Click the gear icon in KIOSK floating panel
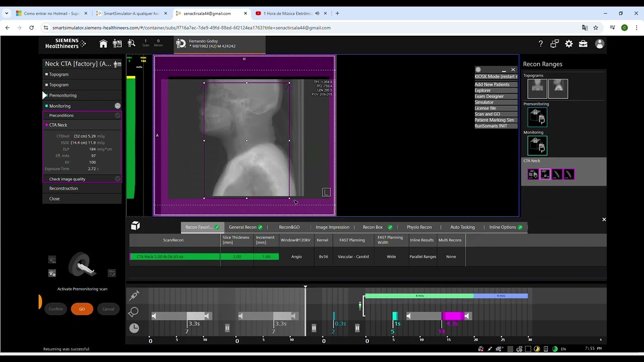The image size is (644, 362). [x=478, y=70]
